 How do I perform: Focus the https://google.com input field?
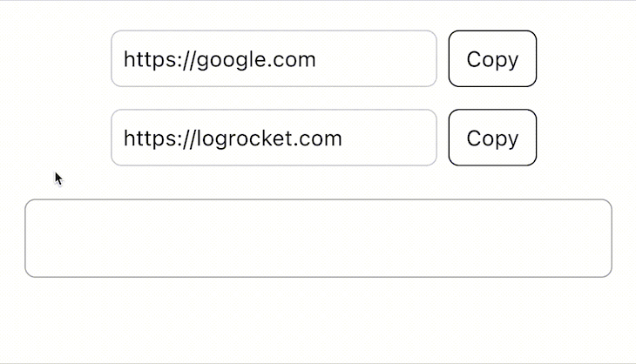(274, 58)
